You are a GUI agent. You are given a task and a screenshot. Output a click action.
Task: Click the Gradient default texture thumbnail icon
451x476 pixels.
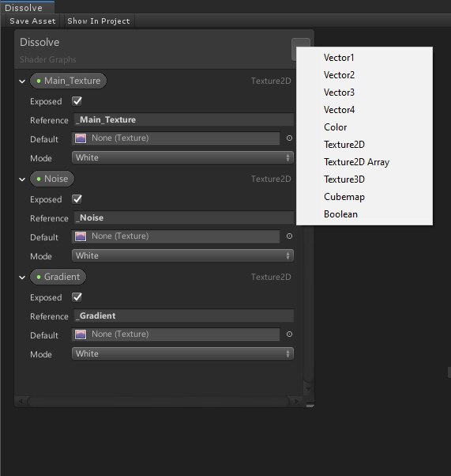81,334
